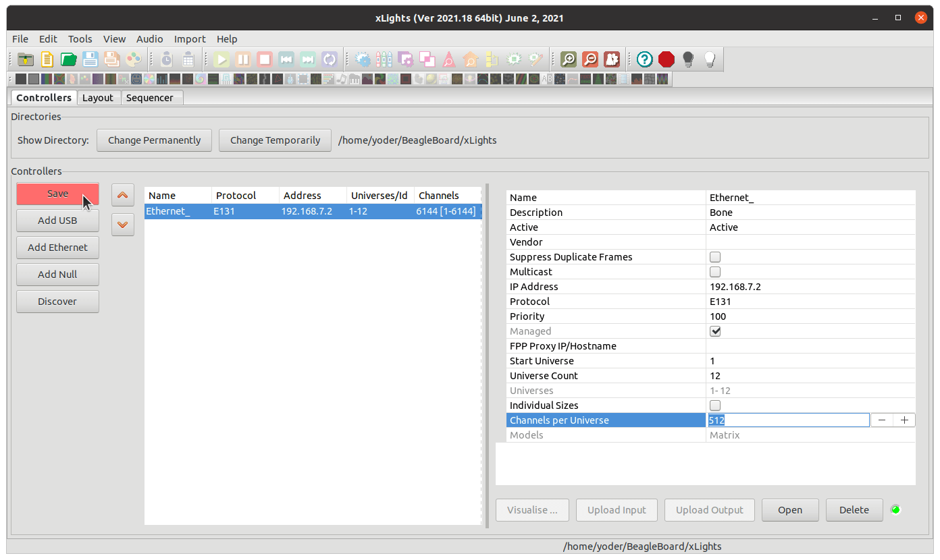Toggle Suppress Duplicate Frames checkbox

(715, 257)
